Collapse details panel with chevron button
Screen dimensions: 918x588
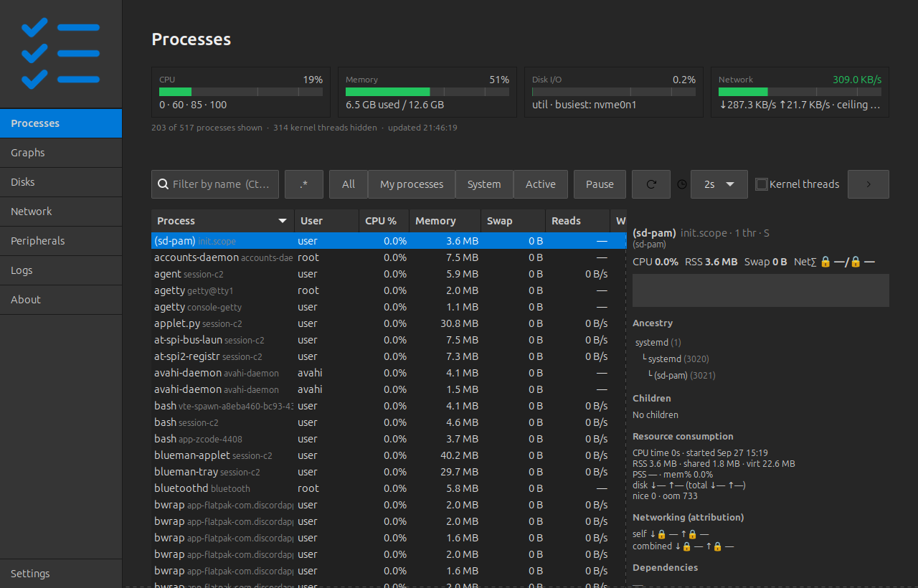[869, 184]
